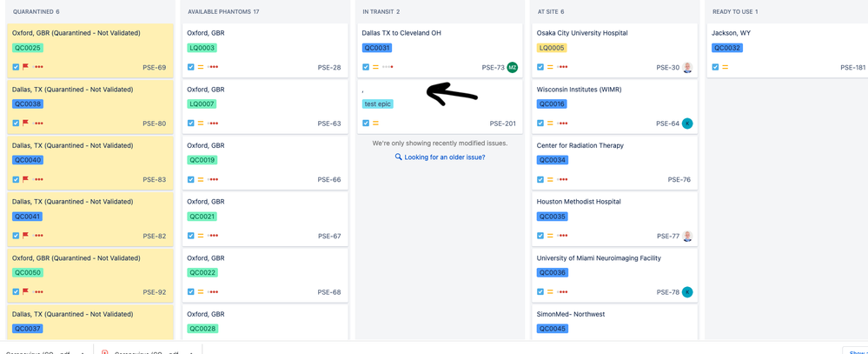This screenshot has width=868, height=354.
Task: Click the 'Jackson, WY' card title
Action: 732,33
